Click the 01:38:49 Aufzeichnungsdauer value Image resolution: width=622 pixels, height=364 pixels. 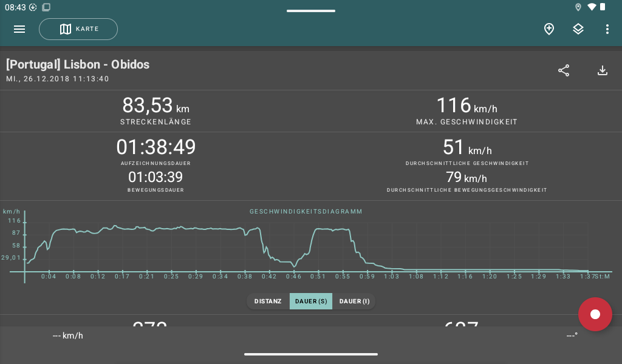(156, 147)
